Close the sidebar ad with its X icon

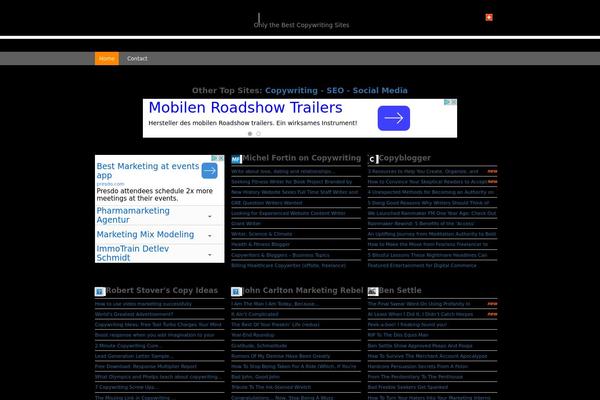tap(221, 158)
